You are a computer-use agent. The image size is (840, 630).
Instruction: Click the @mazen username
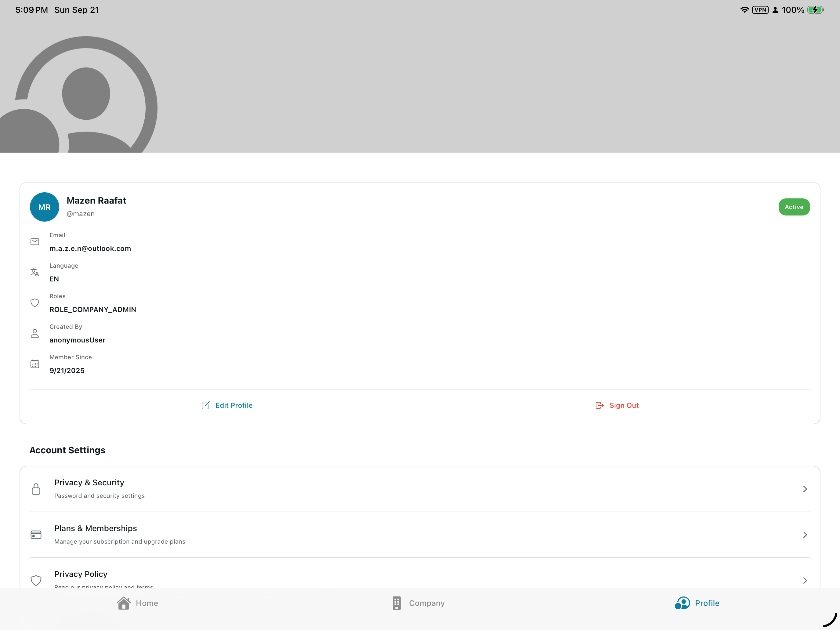(x=81, y=214)
